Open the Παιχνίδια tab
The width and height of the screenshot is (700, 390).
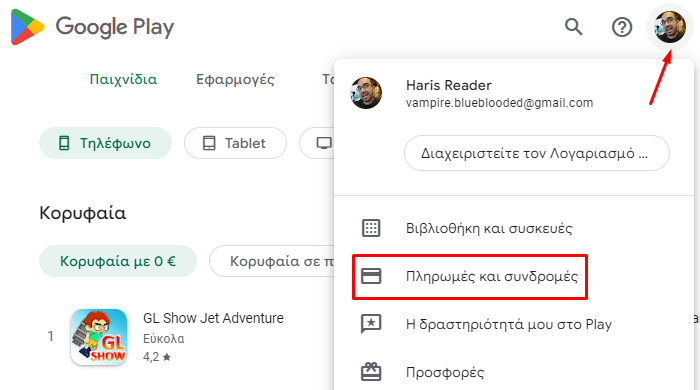123,79
